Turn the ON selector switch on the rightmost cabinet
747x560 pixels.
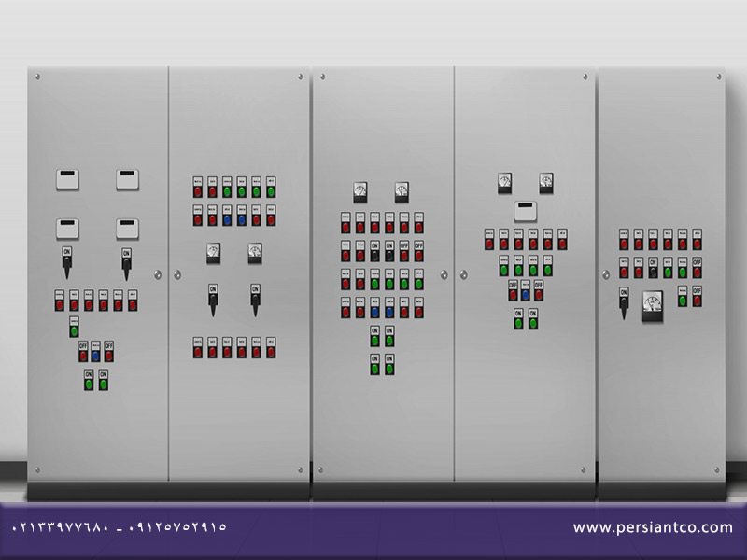coord(624,302)
